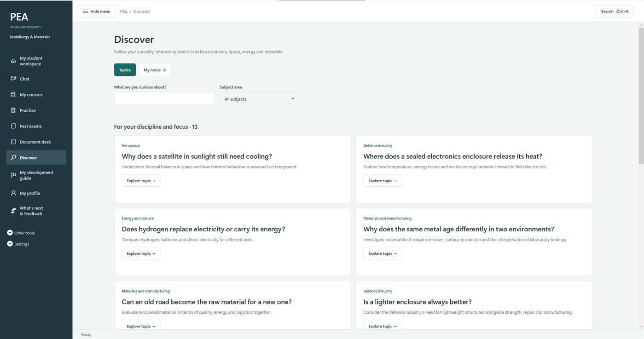The width and height of the screenshot is (644, 339).
Task: Click 'Discover' in the breadcrumb
Action: [x=142, y=11]
